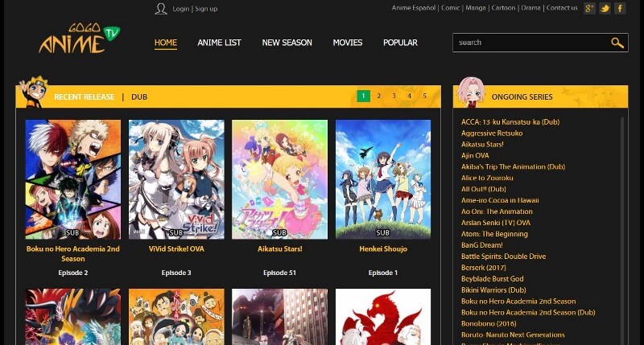
Task: Click the Henkei Shoujo title link
Action: (x=383, y=248)
